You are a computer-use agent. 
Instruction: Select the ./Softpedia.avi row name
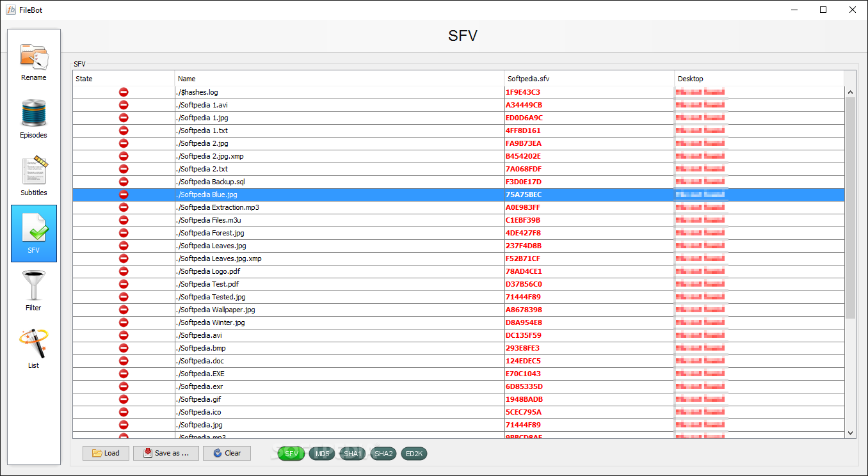click(x=199, y=335)
